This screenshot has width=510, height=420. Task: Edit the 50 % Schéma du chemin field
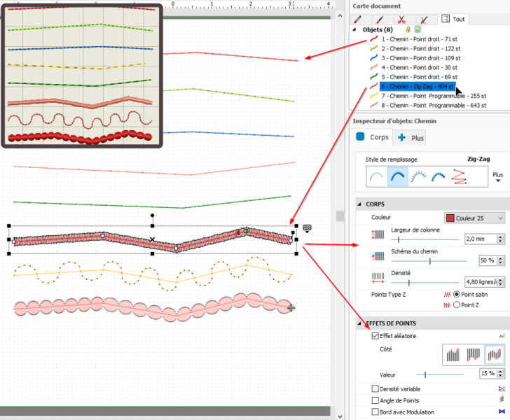(x=488, y=260)
